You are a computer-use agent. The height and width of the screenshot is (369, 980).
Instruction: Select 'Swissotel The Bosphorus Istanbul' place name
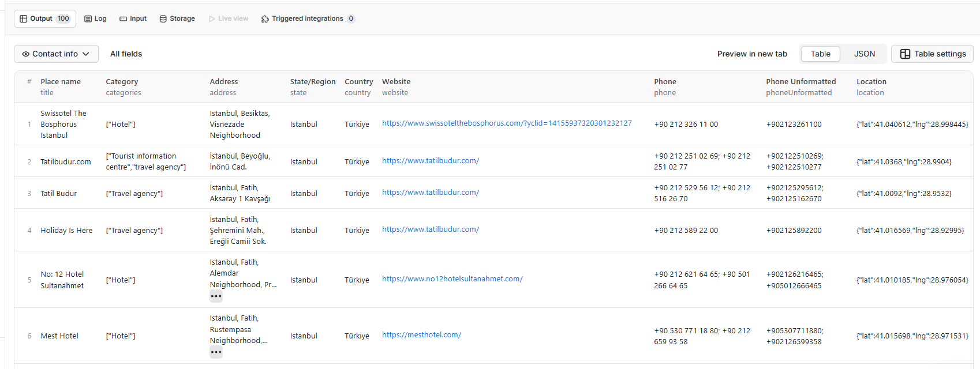coord(63,125)
